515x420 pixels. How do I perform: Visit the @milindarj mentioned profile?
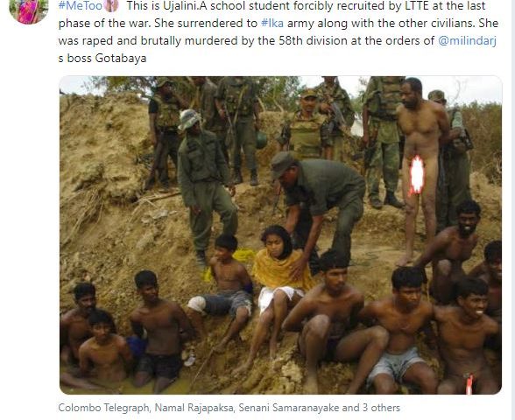tap(467, 40)
